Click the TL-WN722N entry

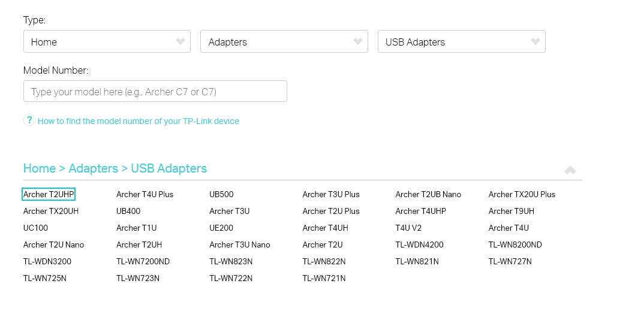(231, 278)
